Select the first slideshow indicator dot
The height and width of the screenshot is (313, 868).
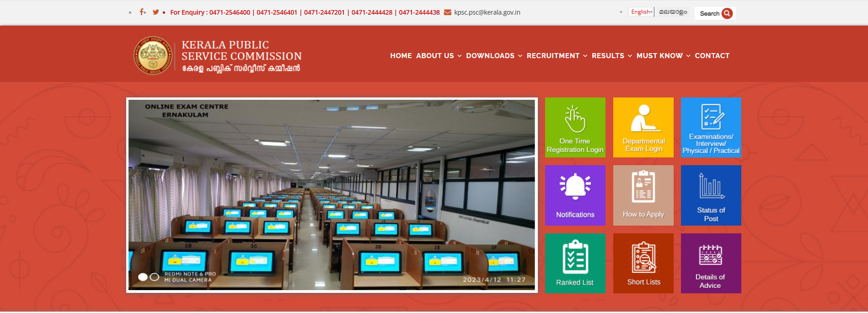tap(143, 277)
